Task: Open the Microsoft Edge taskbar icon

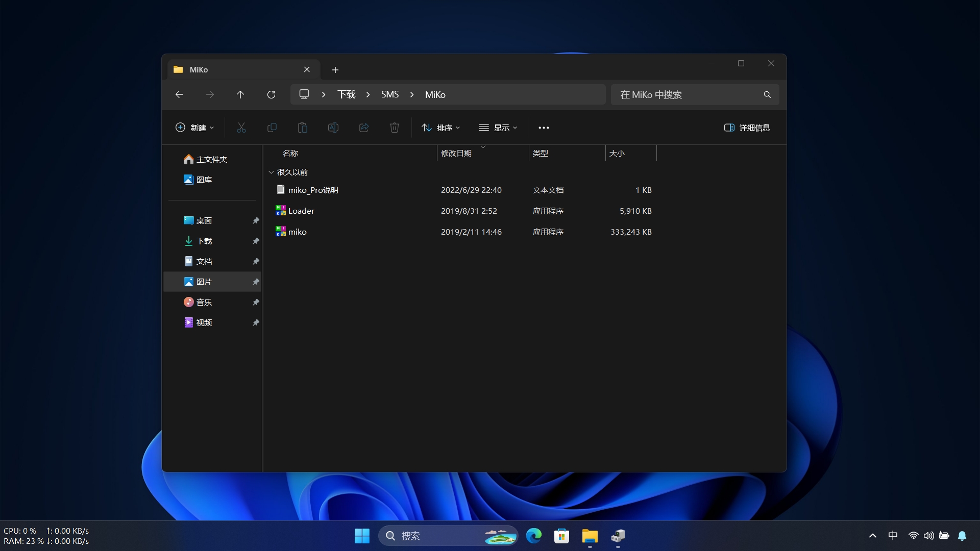Action: point(534,536)
